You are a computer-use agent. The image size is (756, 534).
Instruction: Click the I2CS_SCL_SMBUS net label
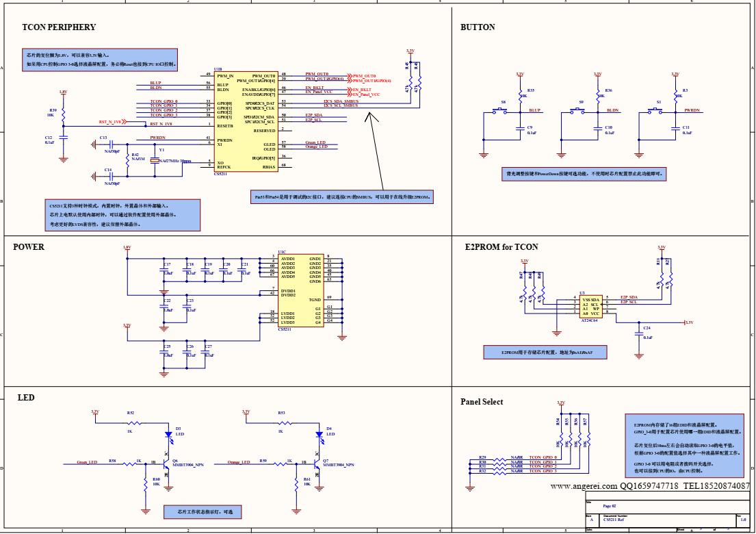(x=341, y=105)
